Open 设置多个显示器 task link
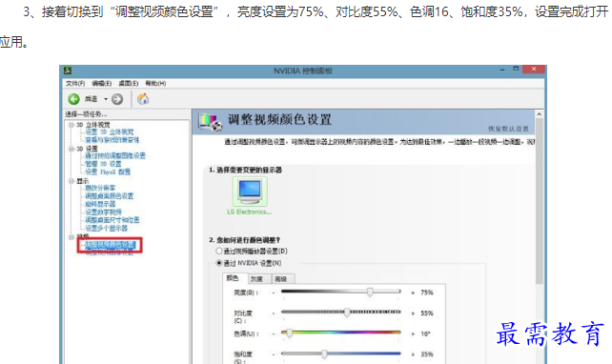 (x=106, y=229)
